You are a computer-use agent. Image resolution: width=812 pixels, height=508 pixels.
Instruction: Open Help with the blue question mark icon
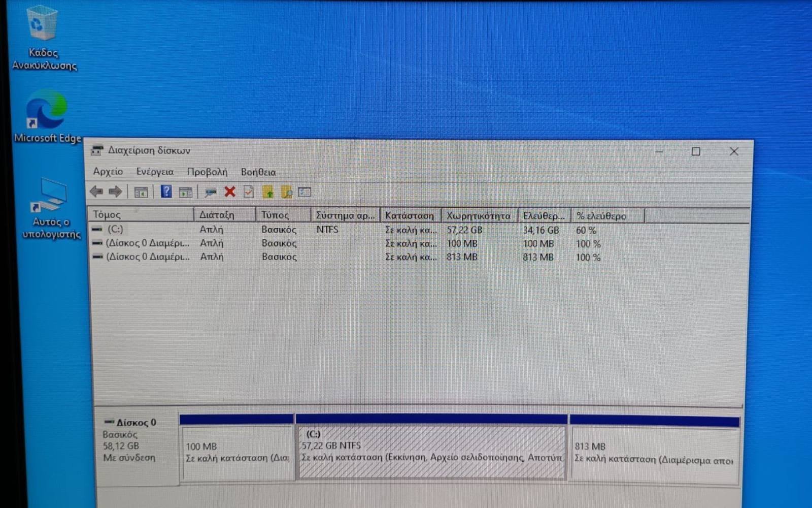166,192
